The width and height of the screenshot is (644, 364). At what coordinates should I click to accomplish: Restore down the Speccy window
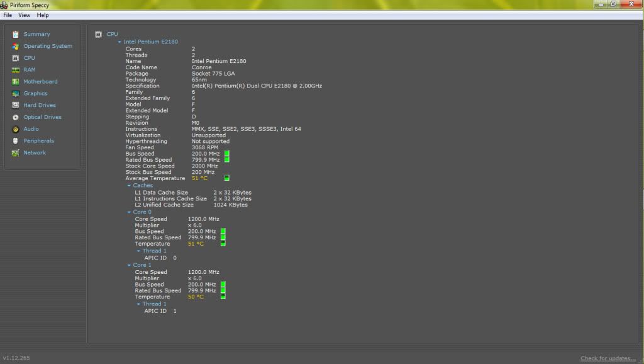coord(613,4)
